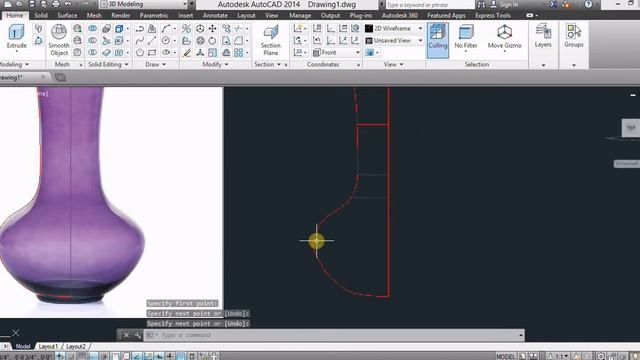The image size is (640, 360).
Task: Click the Move Gizmo button
Action: click(504, 37)
